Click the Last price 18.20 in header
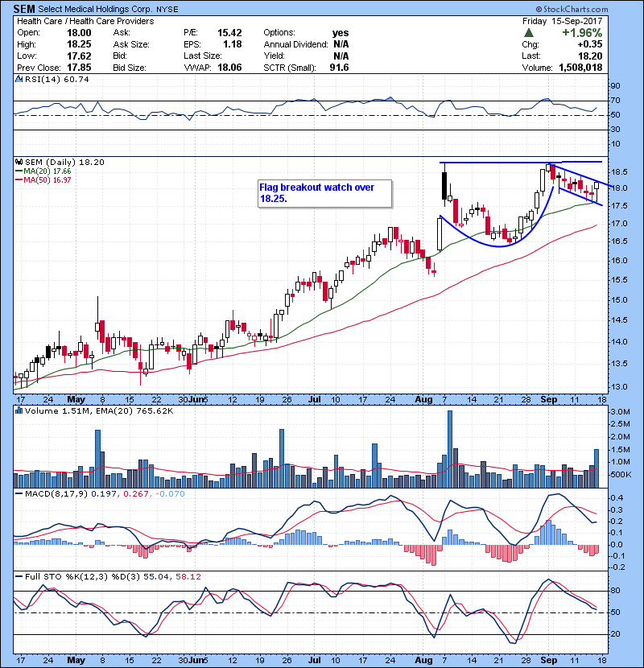 click(x=590, y=56)
